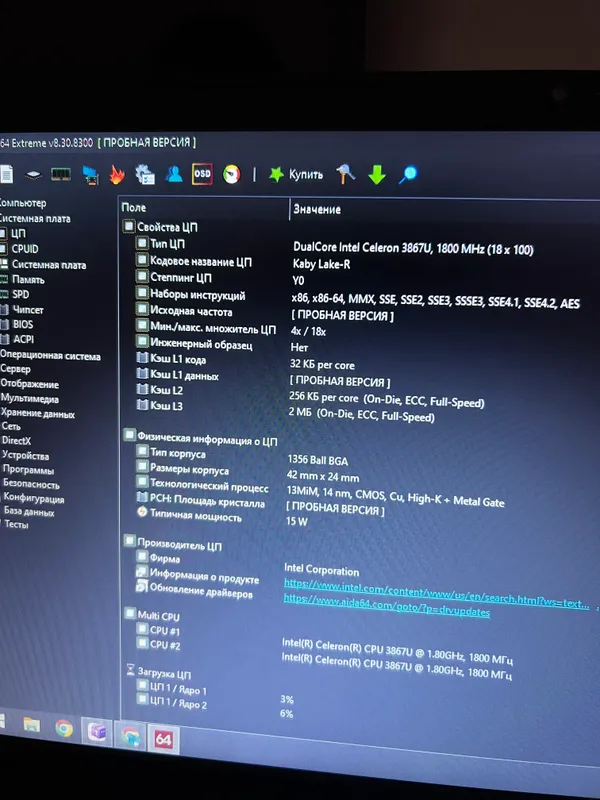Screen dimensions: 600x800
Task: Expand the Сервер category
Action: pyautogui.click(x=15, y=369)
